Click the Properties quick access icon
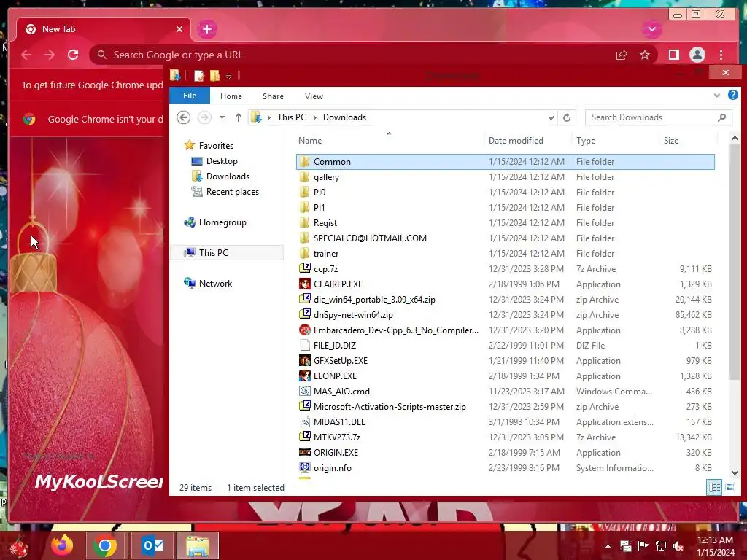 198,75
